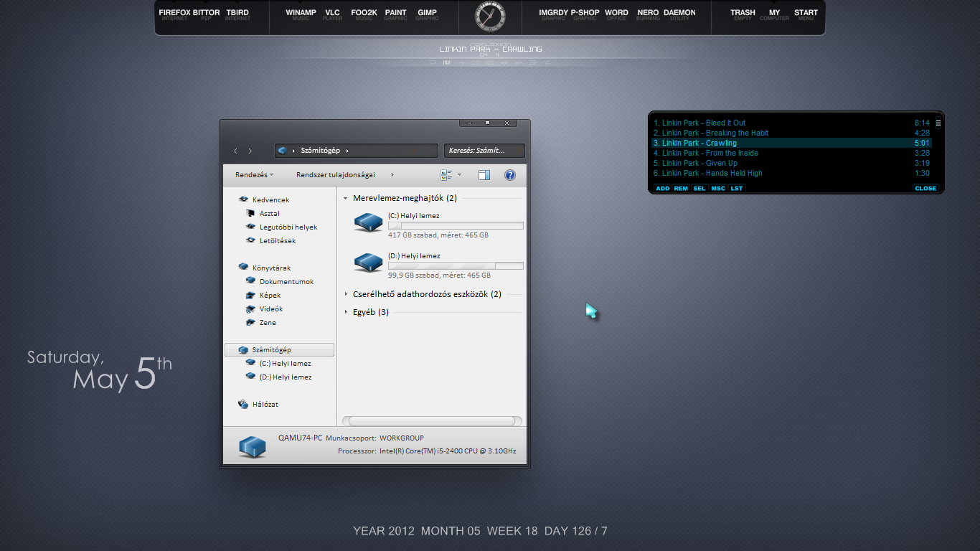980x551 pixels.
Task: Expand Cserélhető adathordozós eszközök group
Action: [346, 294]
